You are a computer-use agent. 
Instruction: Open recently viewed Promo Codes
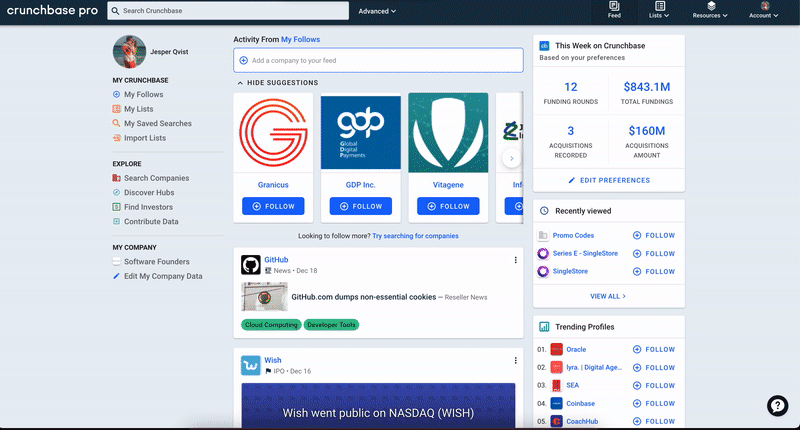[x=573, y=235]
